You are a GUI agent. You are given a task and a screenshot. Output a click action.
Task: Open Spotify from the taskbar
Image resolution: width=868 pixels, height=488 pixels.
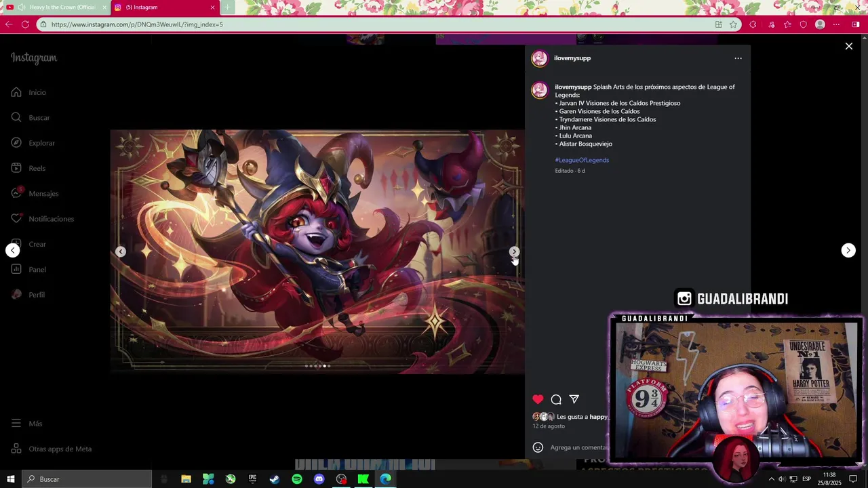click(297, 479)
